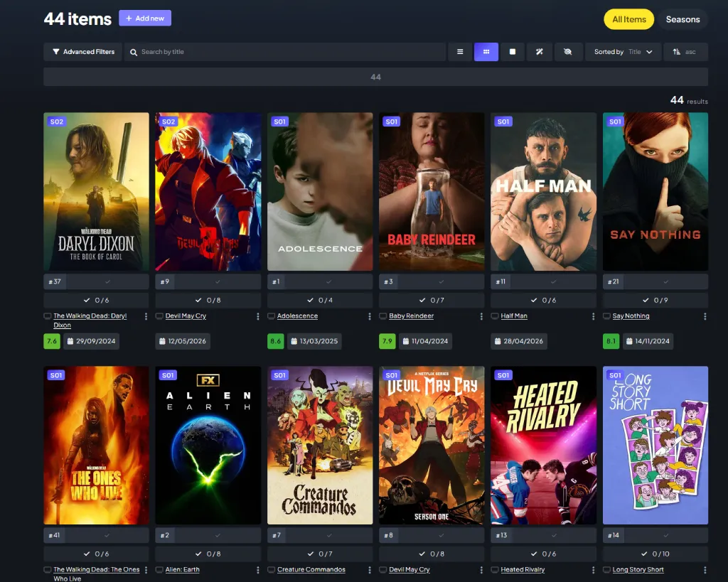Viewport: 728px width, 582px height.
Task: Switch to Seasons tab
Action: (x=682, y=19)
